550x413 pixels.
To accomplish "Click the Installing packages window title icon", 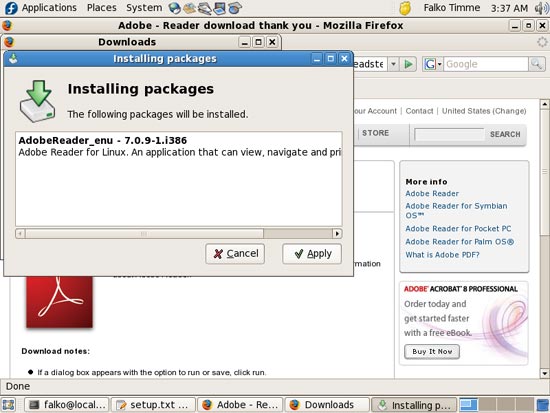I will click(x=13, y=59).
